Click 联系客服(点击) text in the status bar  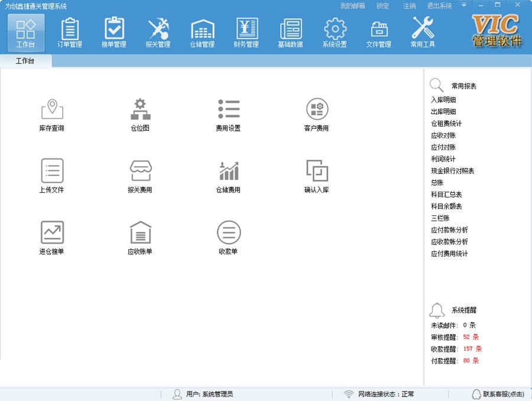pos(504,394)
